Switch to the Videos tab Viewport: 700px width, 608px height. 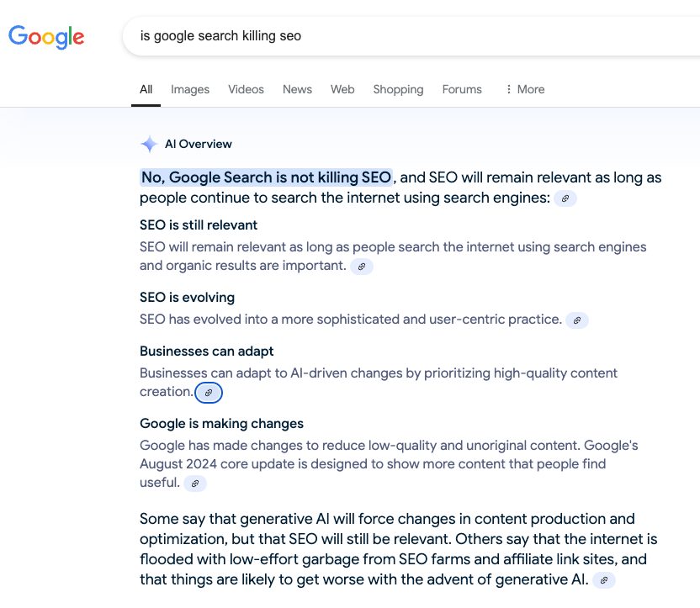[x=246, y=89]
